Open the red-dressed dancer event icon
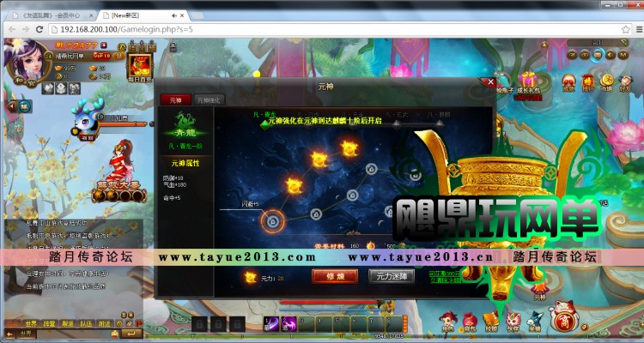644x343 pixels. pyautogui.click(x=121, y=171)
